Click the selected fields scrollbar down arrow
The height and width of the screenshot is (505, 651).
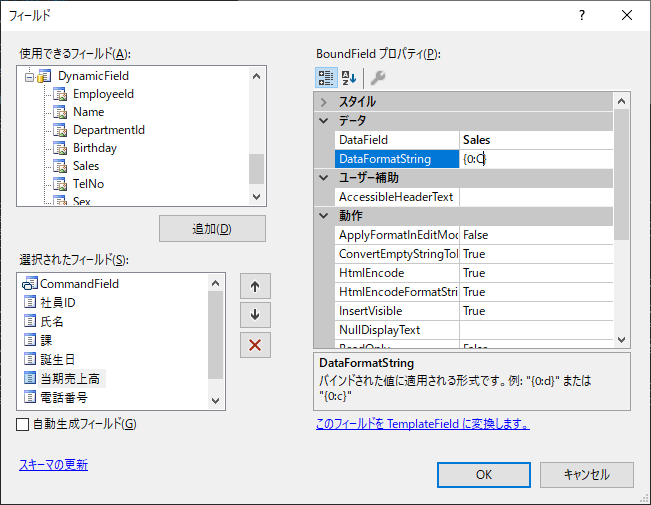pyautogui.click(x=215, y=401)
